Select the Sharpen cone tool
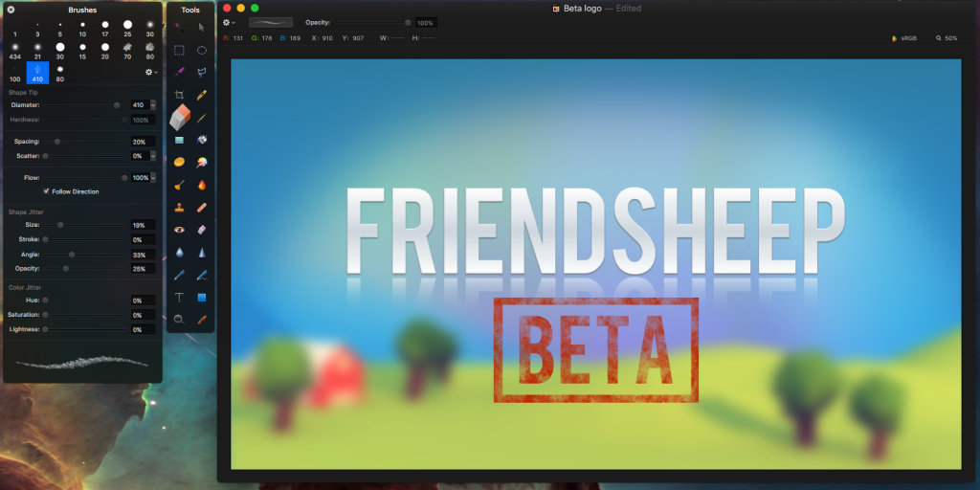Screen dimensions: 980x490 pyautogui.click(x=202, y=253)
